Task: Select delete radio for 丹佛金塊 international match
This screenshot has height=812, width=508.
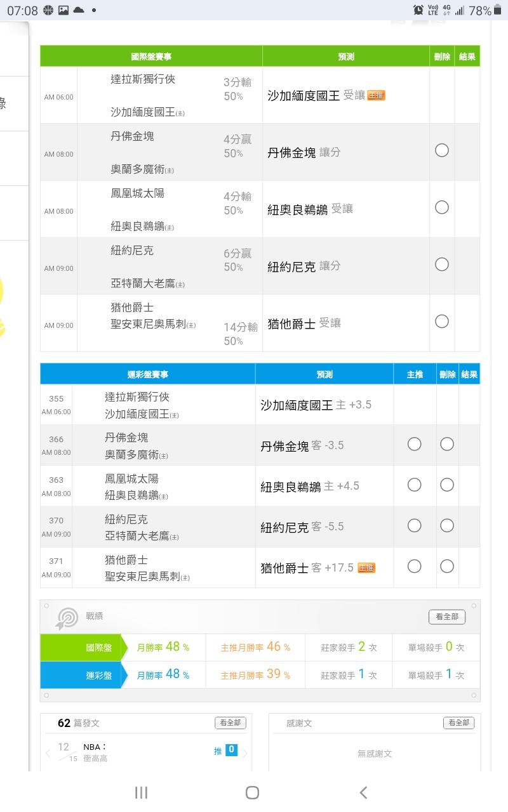Action: [x=442, y=150]
